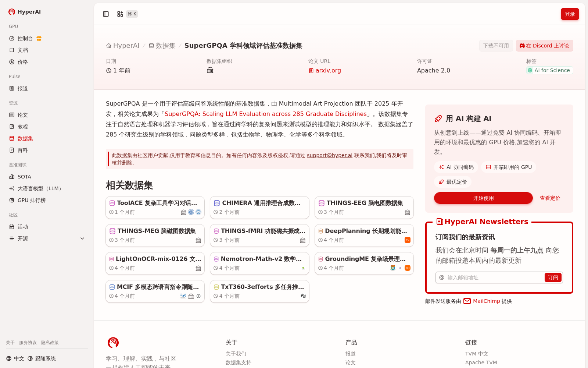Change language via 中文 selector

pos(15,358)
